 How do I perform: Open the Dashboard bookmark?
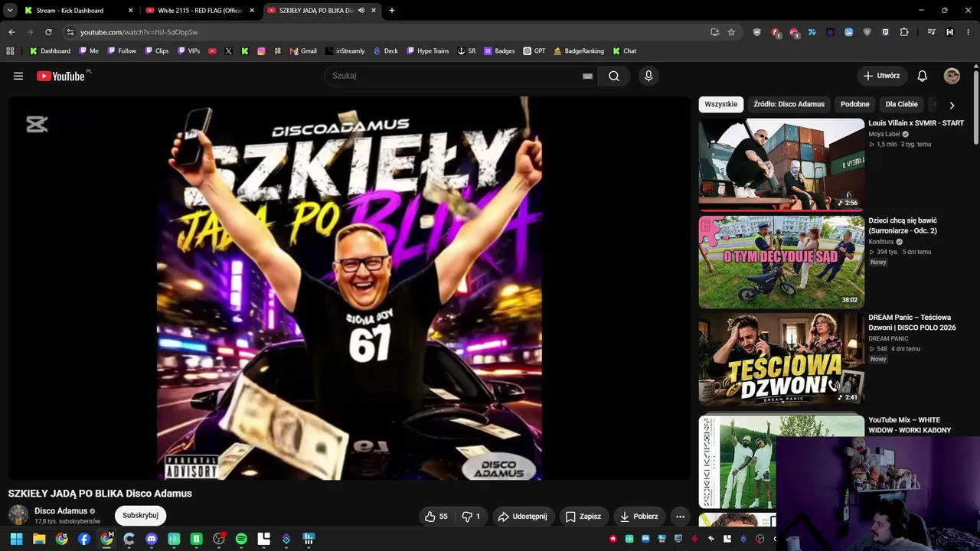[x=51, y=51]
